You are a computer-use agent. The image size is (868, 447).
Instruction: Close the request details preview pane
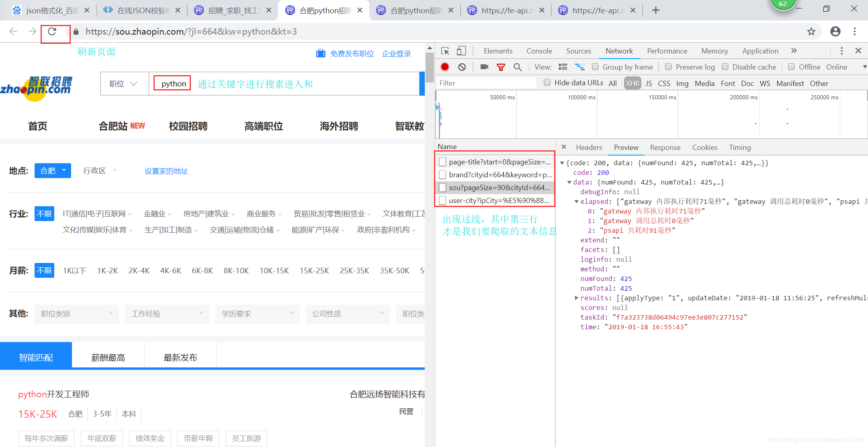click(x=564, y=147)
